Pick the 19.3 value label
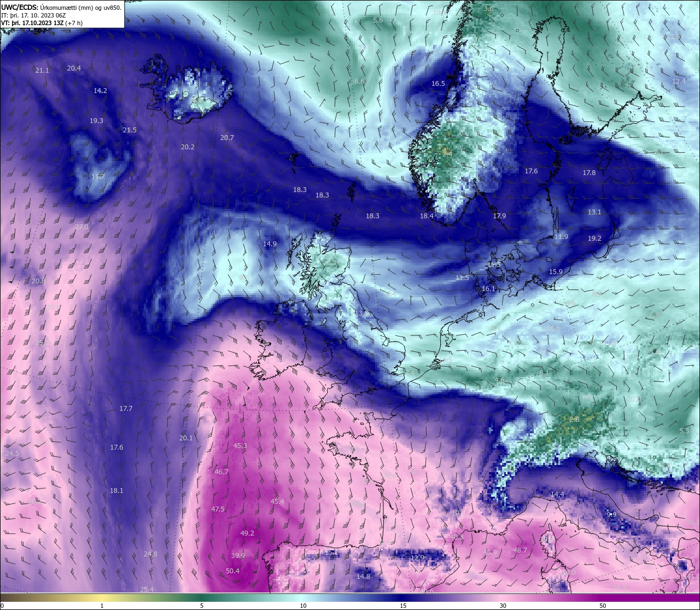Viewport: 700px width, 610px height. (96, 121)
